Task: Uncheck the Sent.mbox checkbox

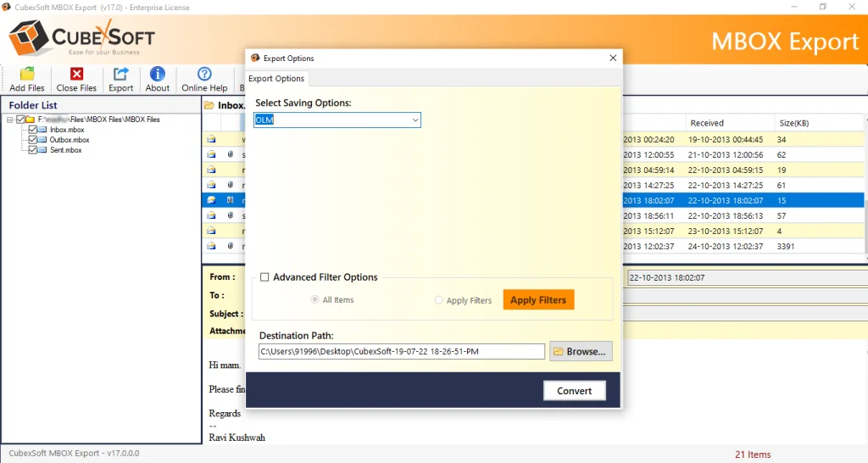Action: point(33,150)
